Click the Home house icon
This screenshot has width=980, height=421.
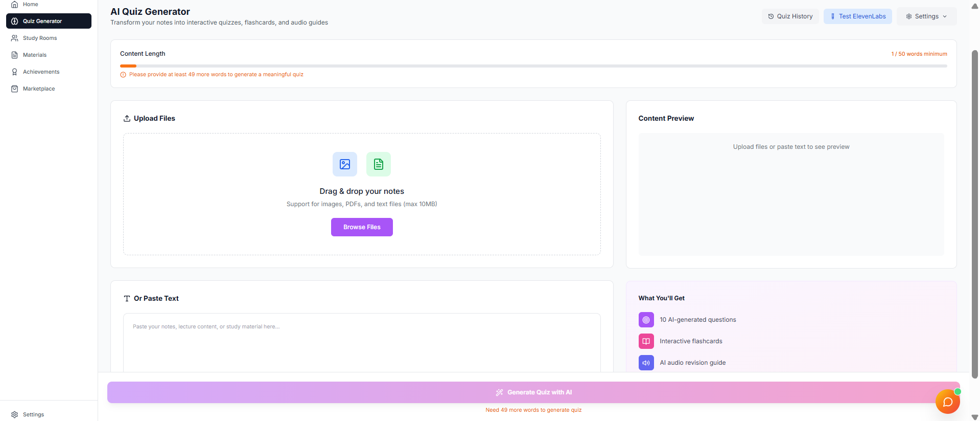(15, 5)
